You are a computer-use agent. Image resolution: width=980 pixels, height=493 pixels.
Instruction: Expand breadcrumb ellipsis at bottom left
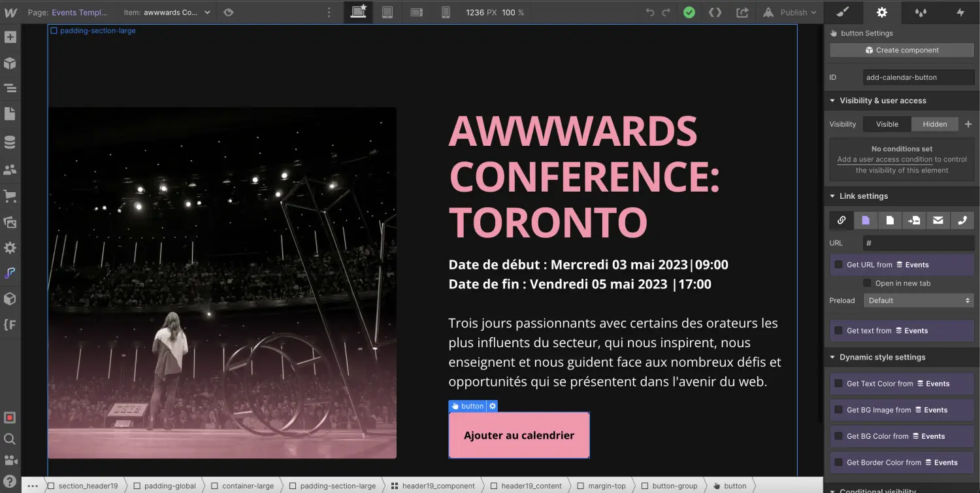coord(33,486)
